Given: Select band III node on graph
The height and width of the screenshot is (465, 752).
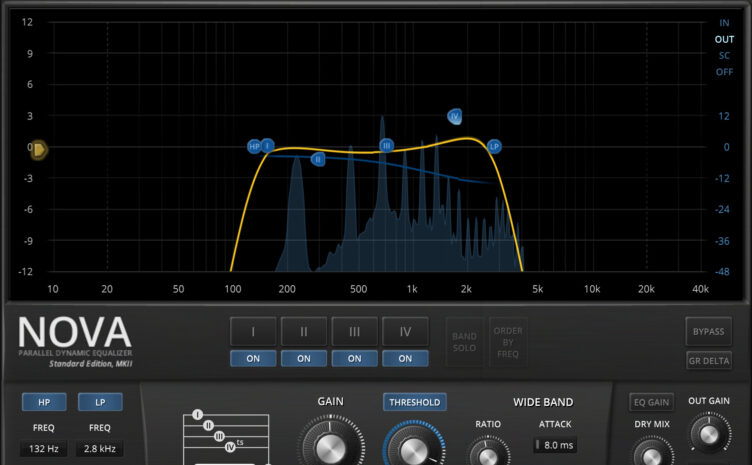Looking at the screenshot, I should (387, 145).
